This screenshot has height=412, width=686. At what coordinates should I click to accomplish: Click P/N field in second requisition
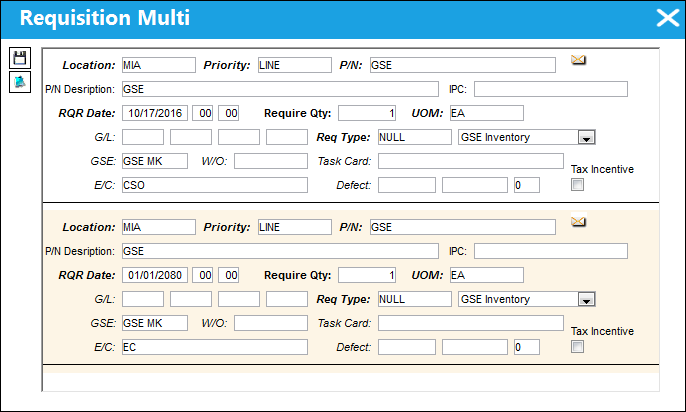[463, 227]
